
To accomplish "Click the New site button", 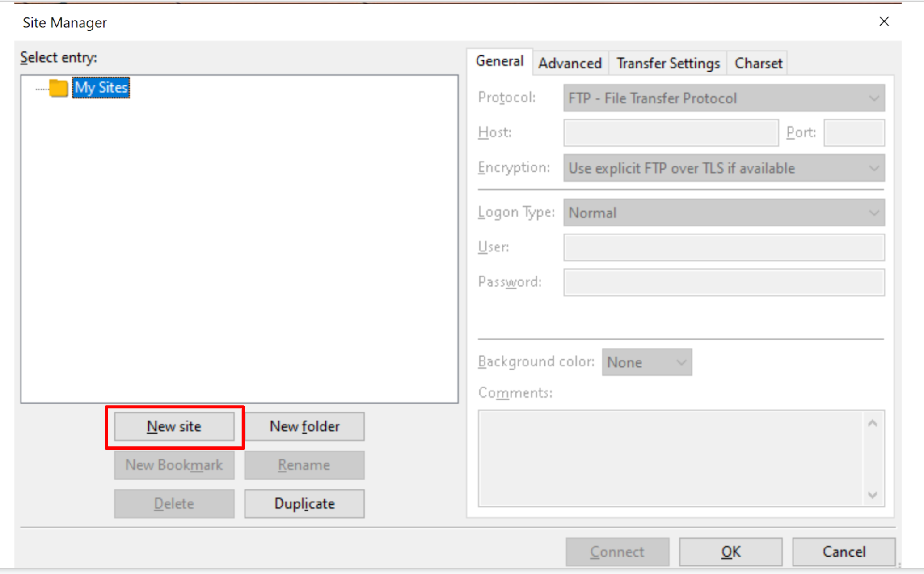I will tap(174, 426).
